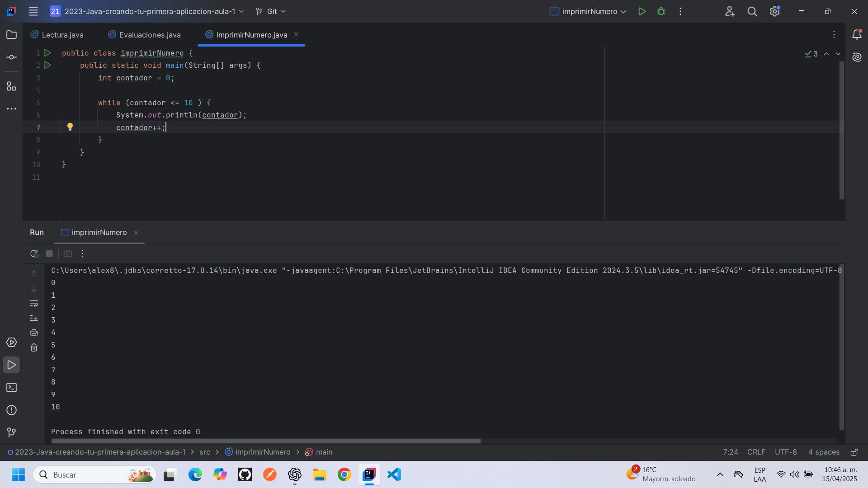Screen dimensions: 868x488
Task: Click run gutter icon on line 1
Action: [47, 53]
